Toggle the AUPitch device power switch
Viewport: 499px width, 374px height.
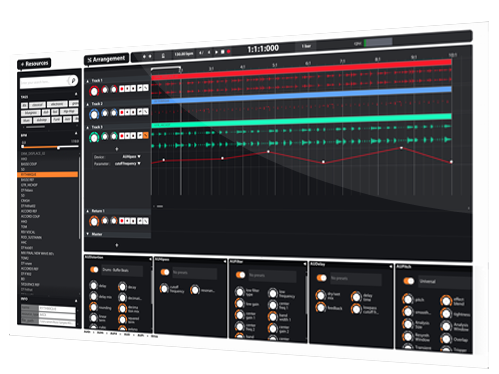408,281
